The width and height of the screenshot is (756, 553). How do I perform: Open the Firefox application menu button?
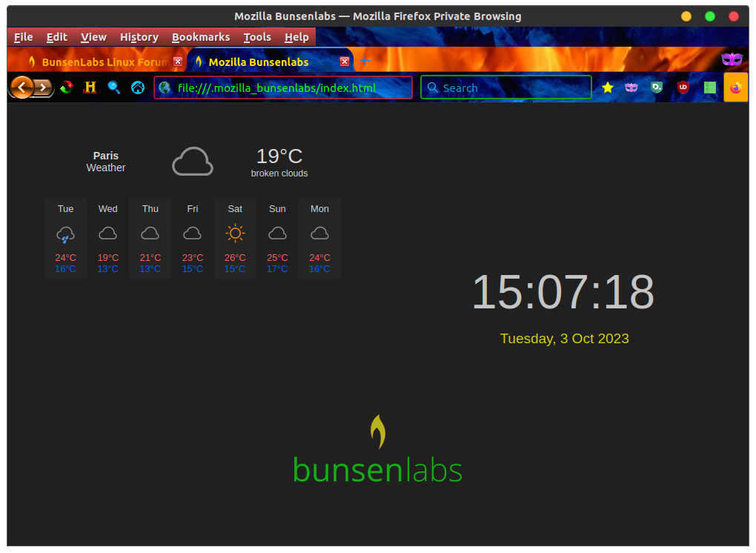click(736, 87)
